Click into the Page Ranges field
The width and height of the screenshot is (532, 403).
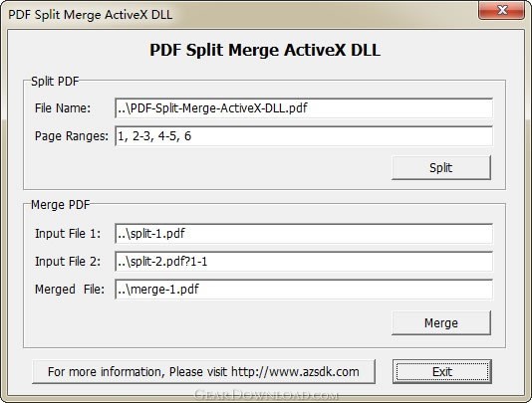(x=304, y=136)
